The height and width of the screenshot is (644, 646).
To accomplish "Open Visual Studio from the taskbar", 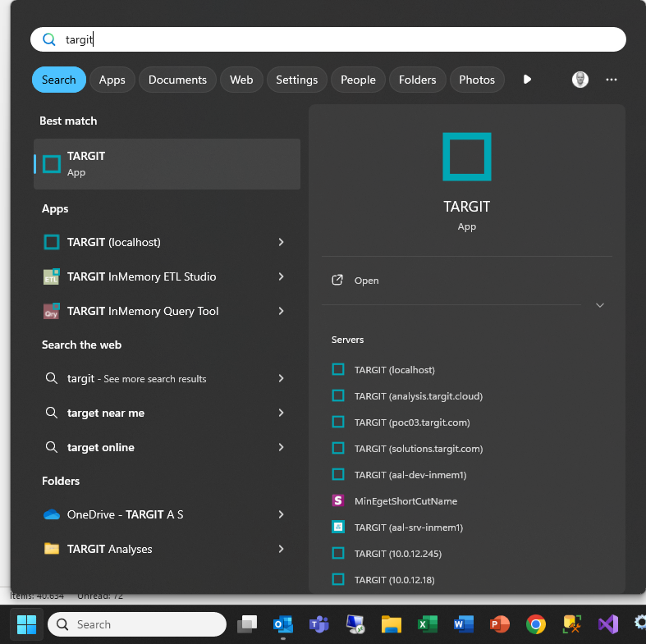I will (608, 624).
